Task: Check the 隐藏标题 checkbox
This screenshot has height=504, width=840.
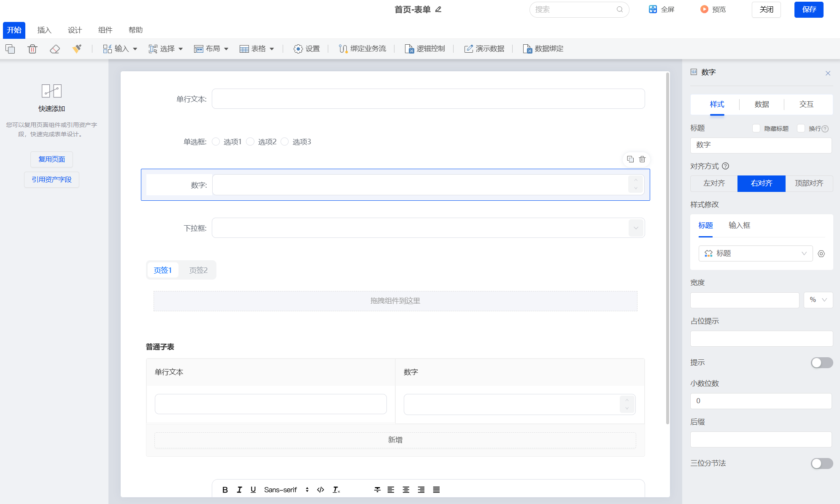Action: (x=756, y=128)
